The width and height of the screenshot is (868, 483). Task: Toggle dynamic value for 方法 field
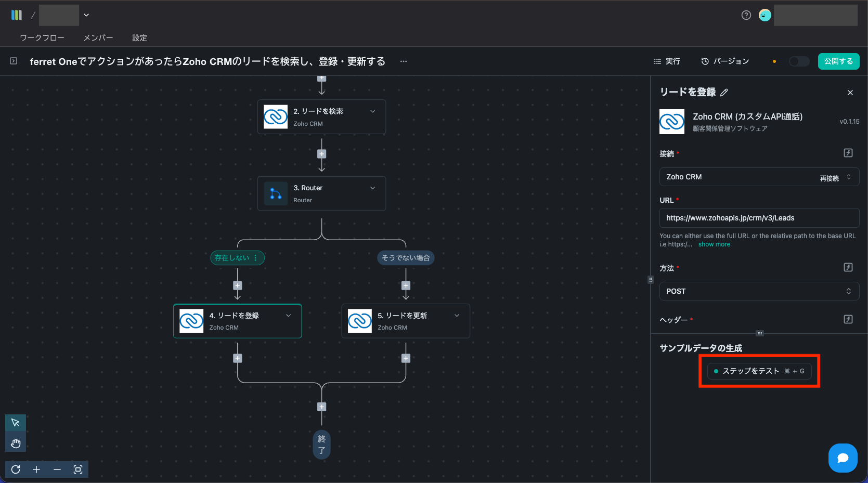point(848,267)
